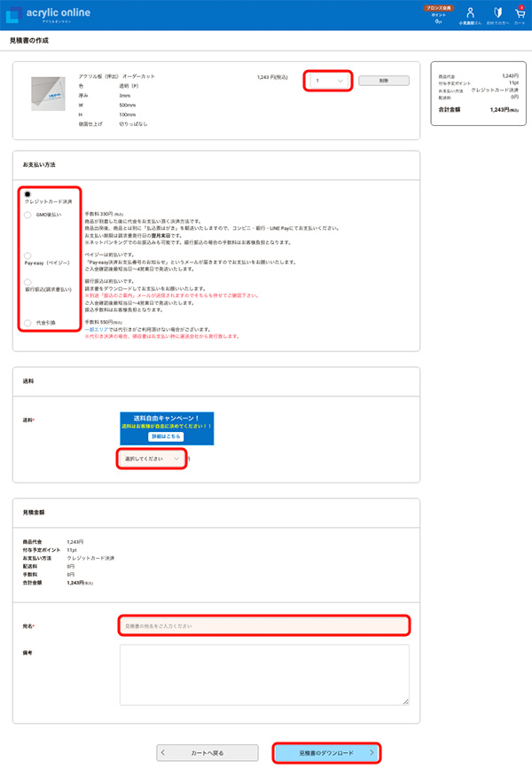Click the delete item button

coord(384,81)
